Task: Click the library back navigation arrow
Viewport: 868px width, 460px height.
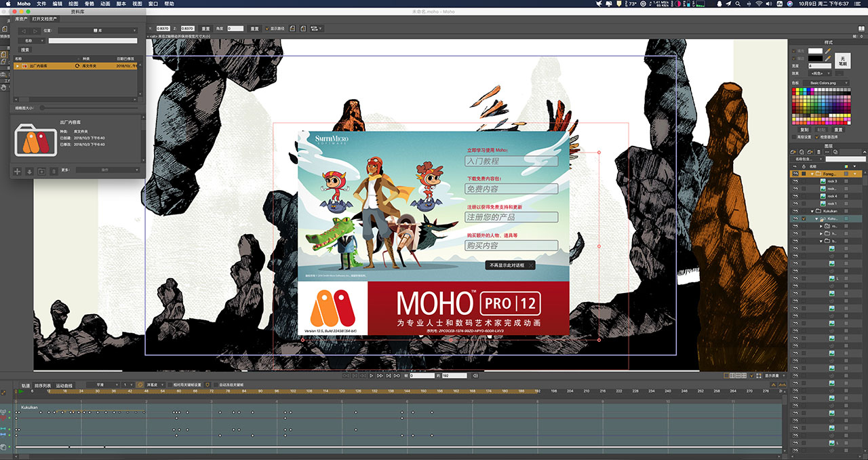Action: pos(23,31)
